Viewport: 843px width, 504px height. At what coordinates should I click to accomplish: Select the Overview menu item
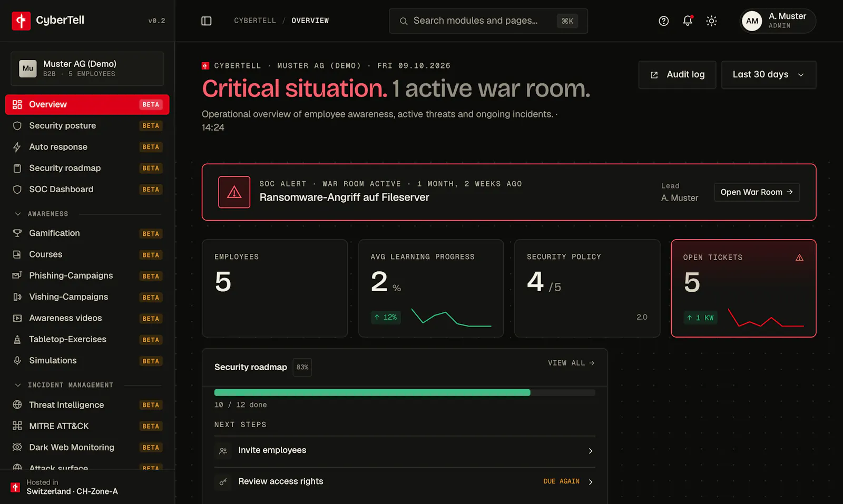pyautogui.click(x=87, y=104)
